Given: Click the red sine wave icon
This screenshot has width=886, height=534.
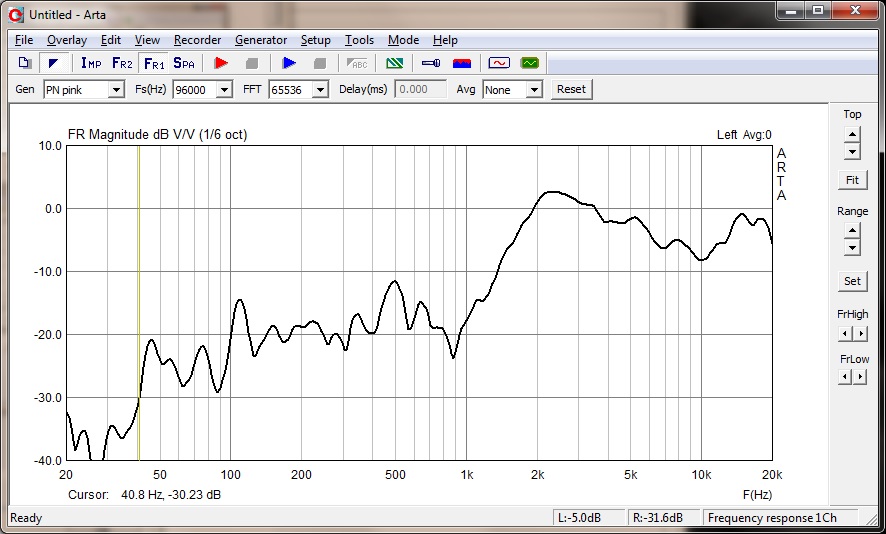Looking at the screenshot, I should click(499, 63).
